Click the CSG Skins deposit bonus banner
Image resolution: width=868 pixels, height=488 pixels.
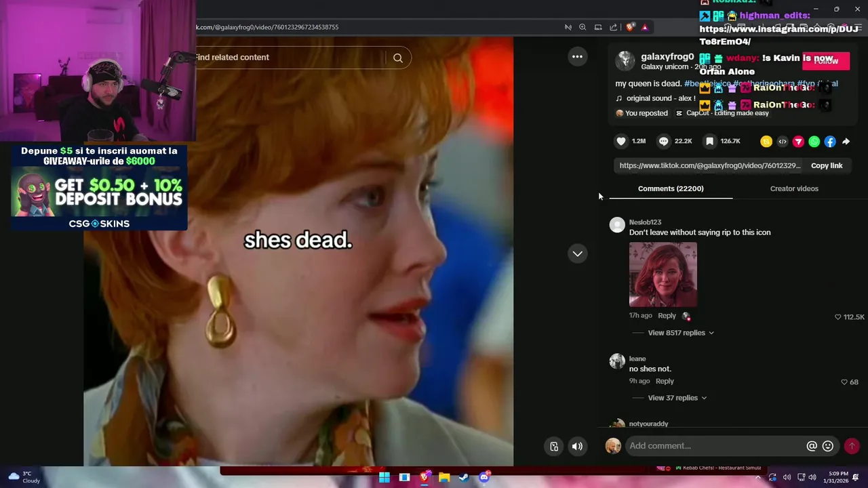click(x=99, y=187)
